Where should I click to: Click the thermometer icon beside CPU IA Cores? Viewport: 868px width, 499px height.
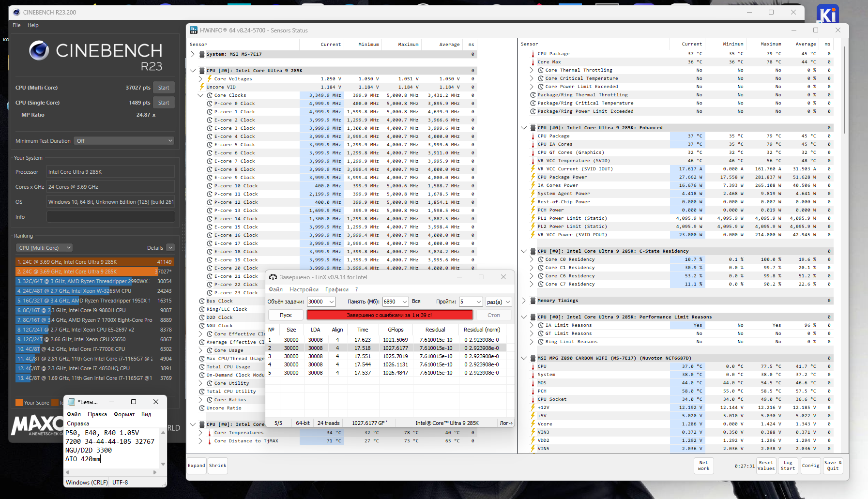coord(533,144)
